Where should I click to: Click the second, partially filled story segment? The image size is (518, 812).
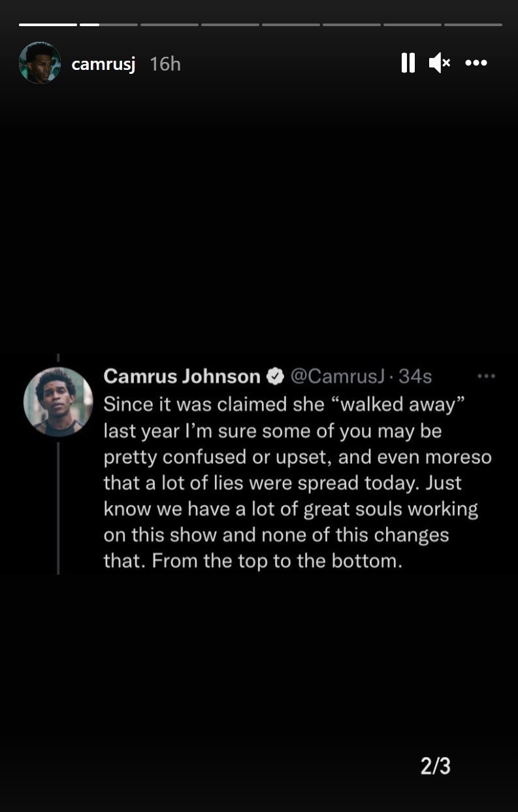pyautogui.click(x=108, y=25)
